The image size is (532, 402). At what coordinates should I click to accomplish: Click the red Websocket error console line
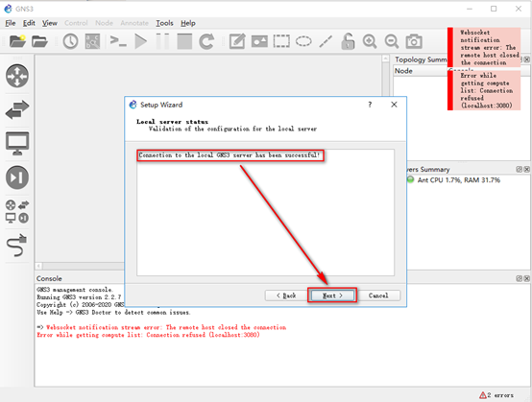point(166,327)
